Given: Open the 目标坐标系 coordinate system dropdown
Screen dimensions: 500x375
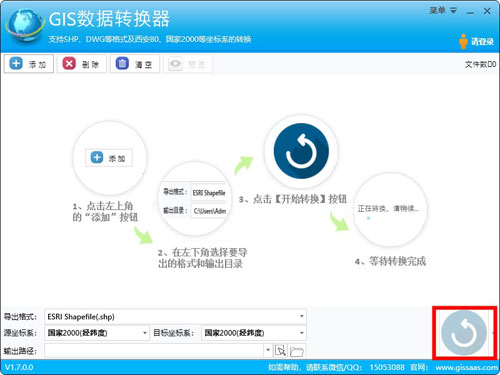Looking at the screenshot, I should point(301,333).
